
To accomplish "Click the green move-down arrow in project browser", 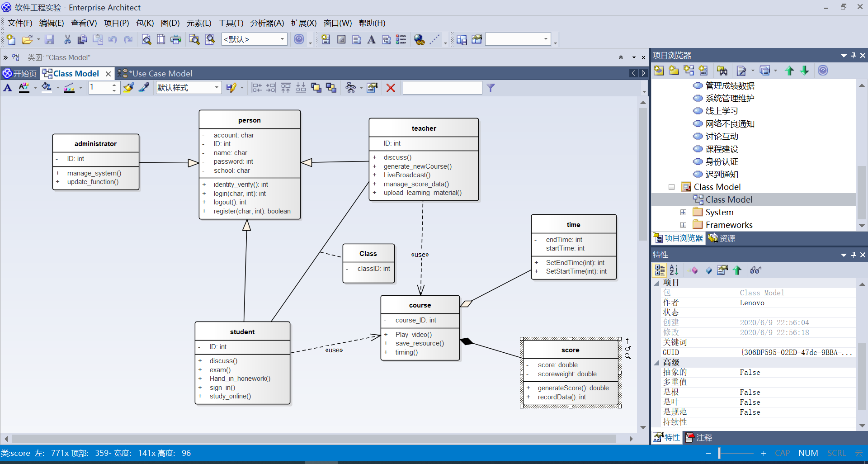I will point(804,71).
